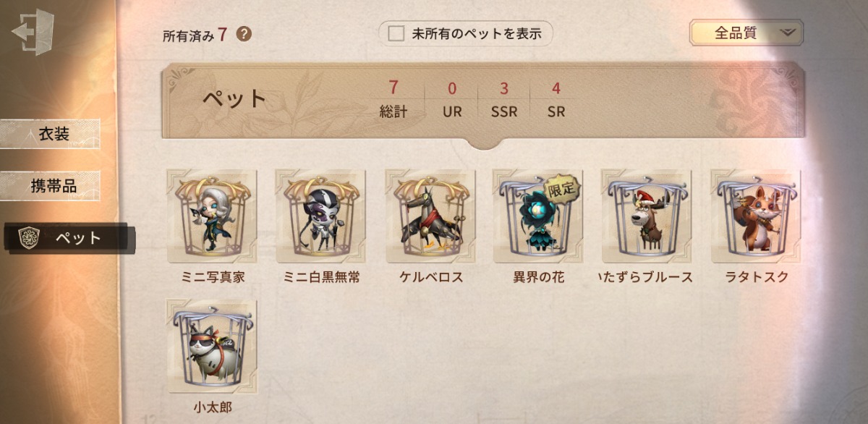Select the ミニ写真家 pet

tap(212, 216)
